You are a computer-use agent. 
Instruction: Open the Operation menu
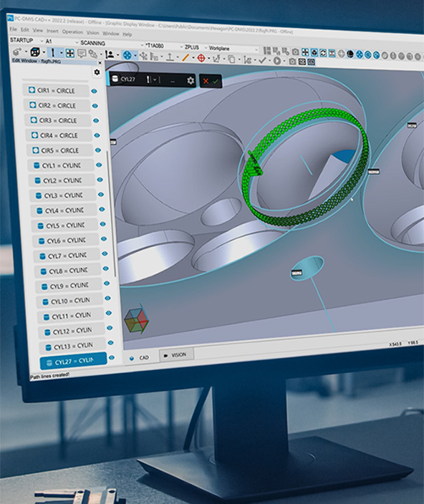click(72, 31)
